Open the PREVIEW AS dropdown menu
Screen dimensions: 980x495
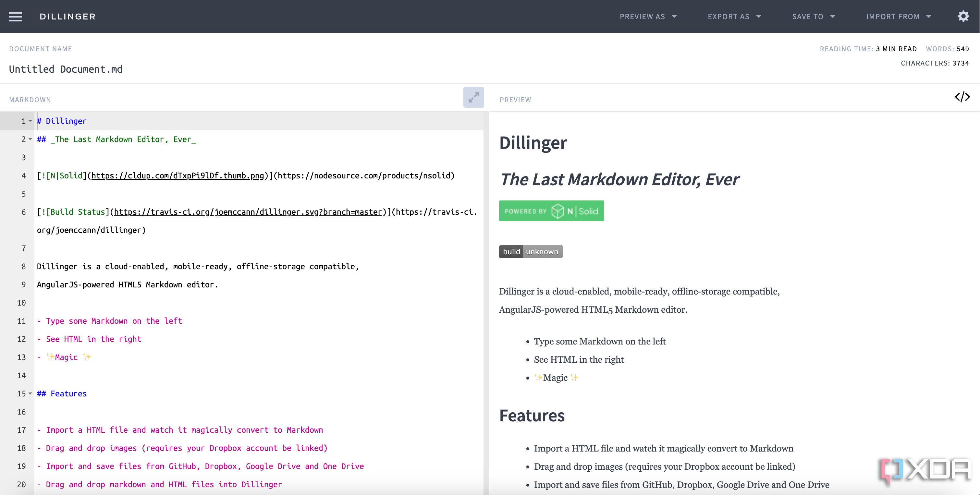coord(647,17)
